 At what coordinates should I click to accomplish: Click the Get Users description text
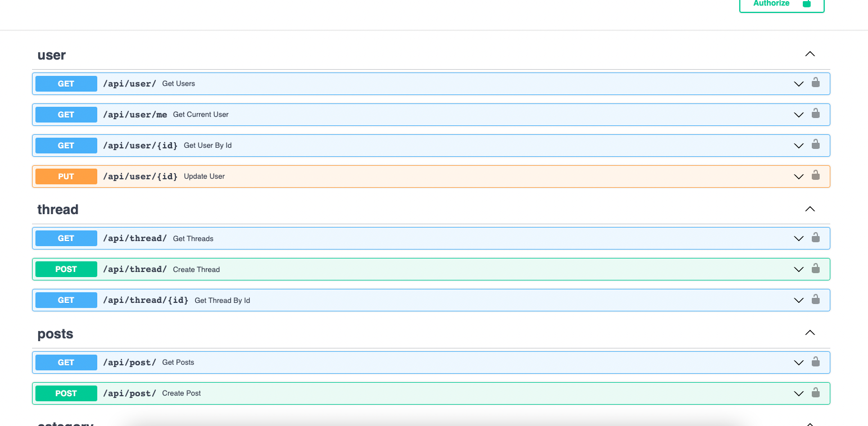(x=179, y=84)
